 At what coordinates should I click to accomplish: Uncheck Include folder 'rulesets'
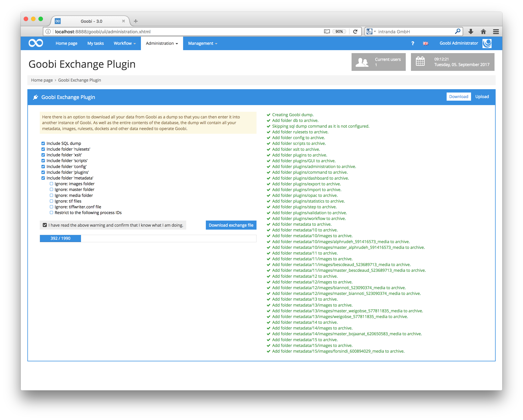click(x=43, y=149)
